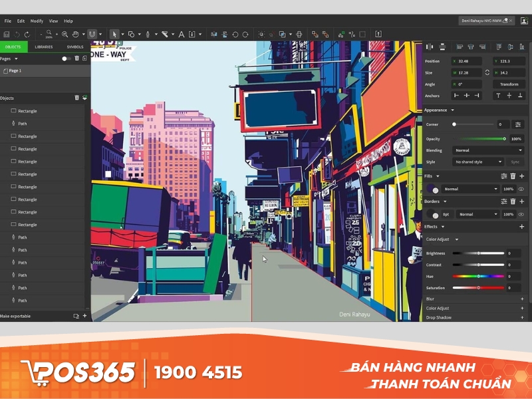Click the Save disk icon
The width and height of the screenshot is (532, 399).
[x=7, y=35]
